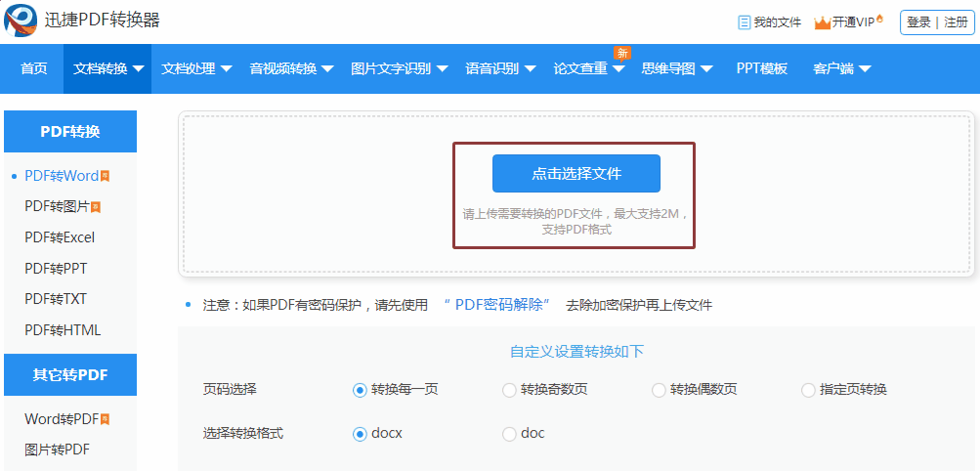Select the 转换每一页 radio button
Viewport: 980px width, 471px height.
click(x=360, y=391)
